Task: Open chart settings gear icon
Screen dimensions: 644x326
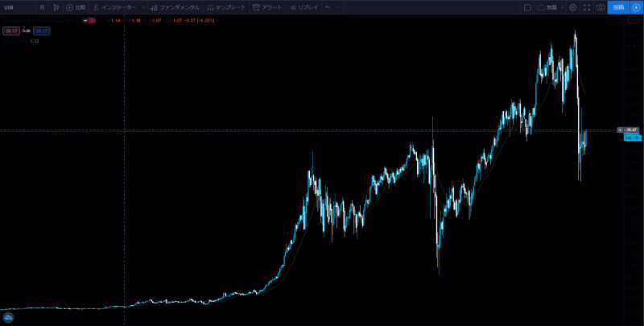Action: point(572,7)
